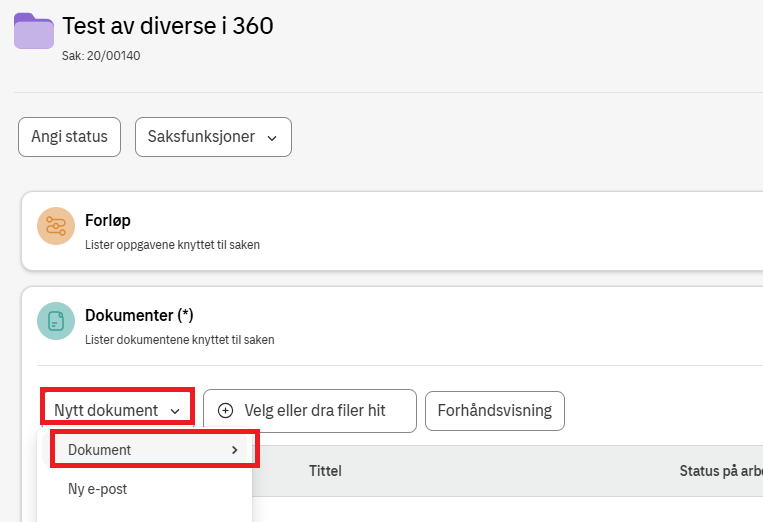Click the teal Dokumenter file icon
The height and width of the screenshot is (522, 763).
(x=56, y=321)
